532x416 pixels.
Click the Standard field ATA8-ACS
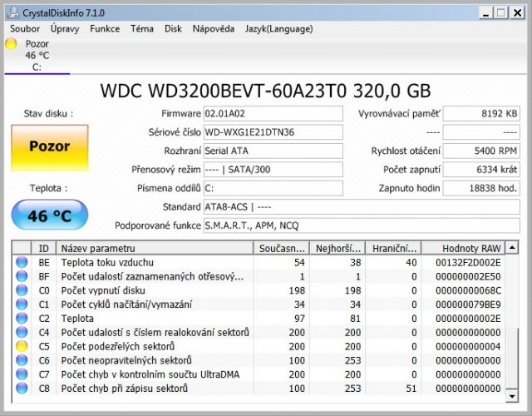[x=362, y=207]
